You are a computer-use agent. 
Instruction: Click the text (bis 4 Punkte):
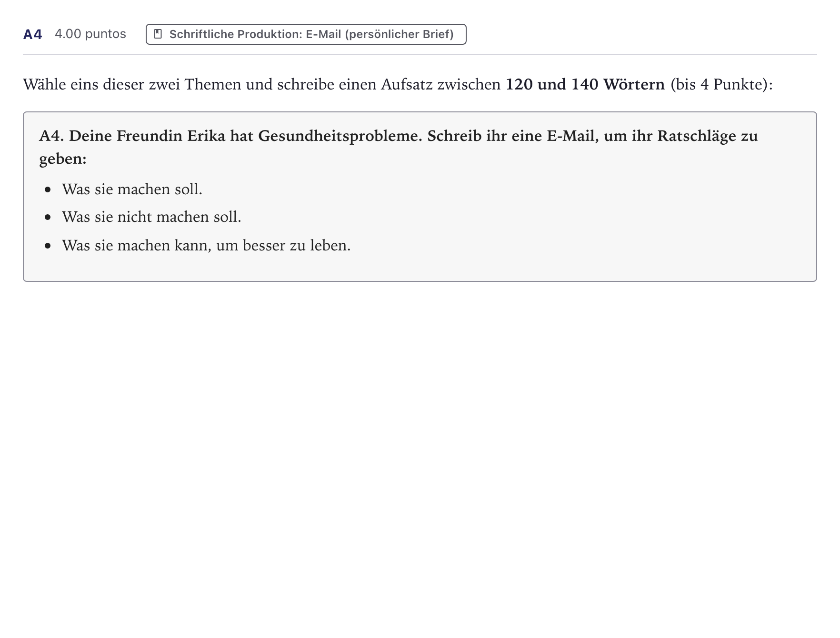pyautogui.click(x=722, y=84)
